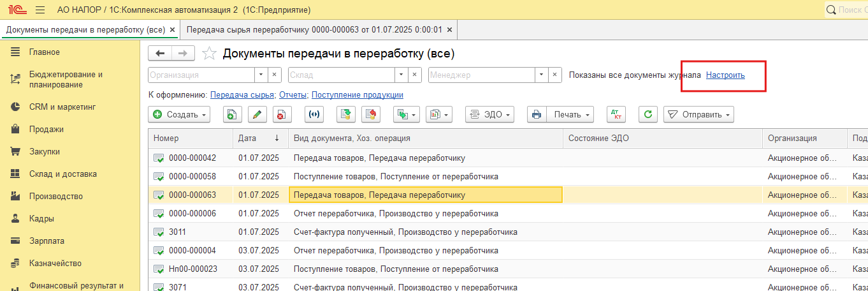Open the ЭДО dropdown menu

[490, 115]
